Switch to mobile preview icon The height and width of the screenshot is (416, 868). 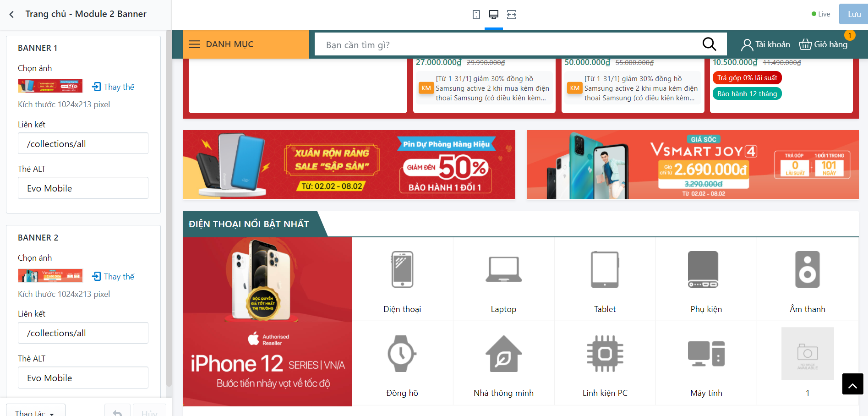[x=476, y=15]
